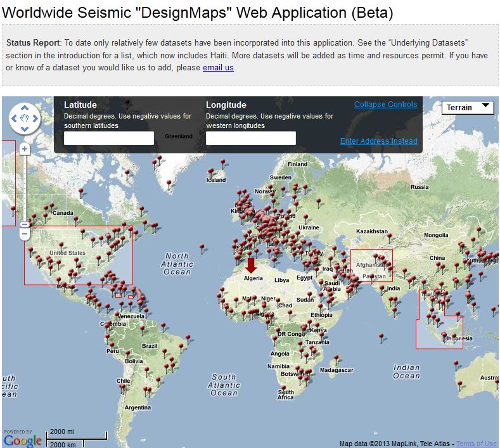The height and width of the screenshot is (448, 500).
Task: Click the Longitude input field
Action: click(251, 138)
